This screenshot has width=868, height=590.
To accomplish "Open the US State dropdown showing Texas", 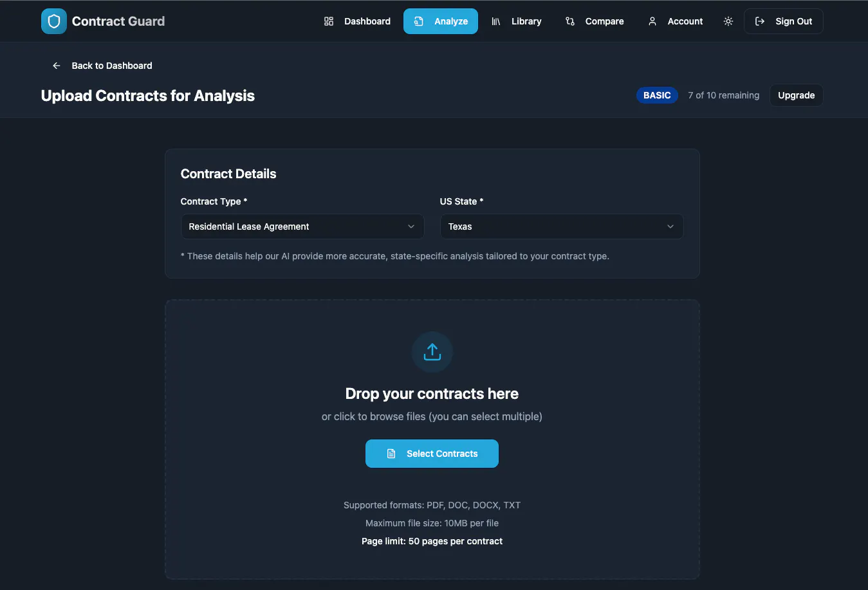I will click(x=562, y=226).
